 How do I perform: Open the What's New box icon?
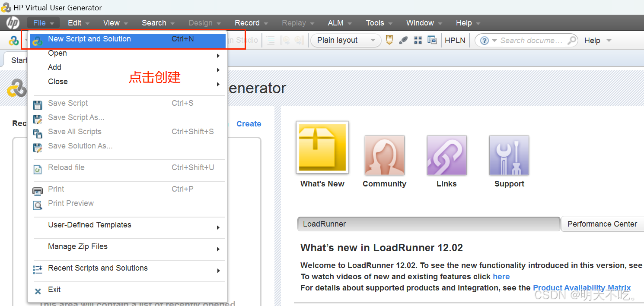coord(322,148)
